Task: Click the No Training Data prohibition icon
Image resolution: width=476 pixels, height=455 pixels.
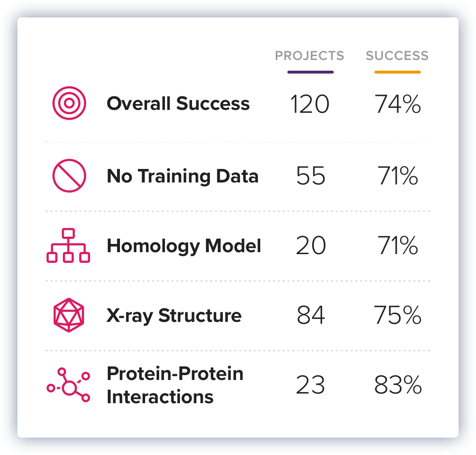Action: [x=69, y=176]
